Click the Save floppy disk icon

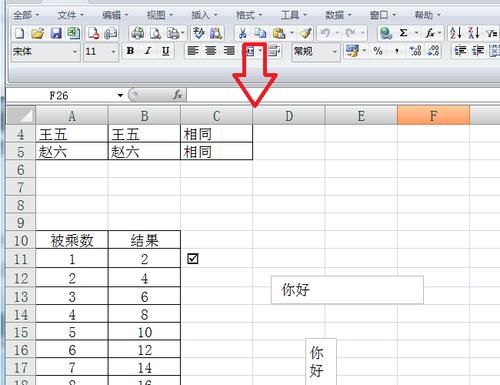(56, 33)
